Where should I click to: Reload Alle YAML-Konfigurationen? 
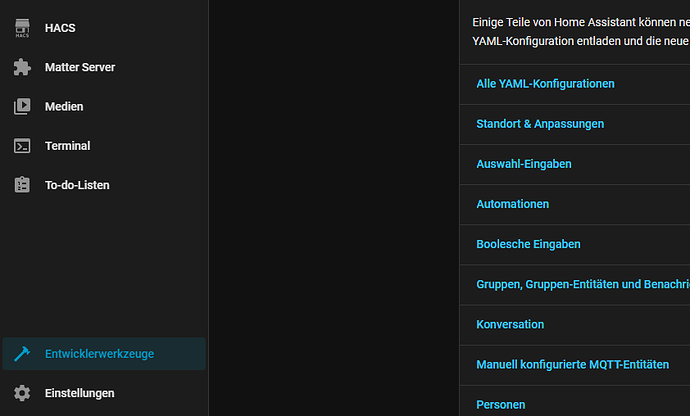coord(545,84)
